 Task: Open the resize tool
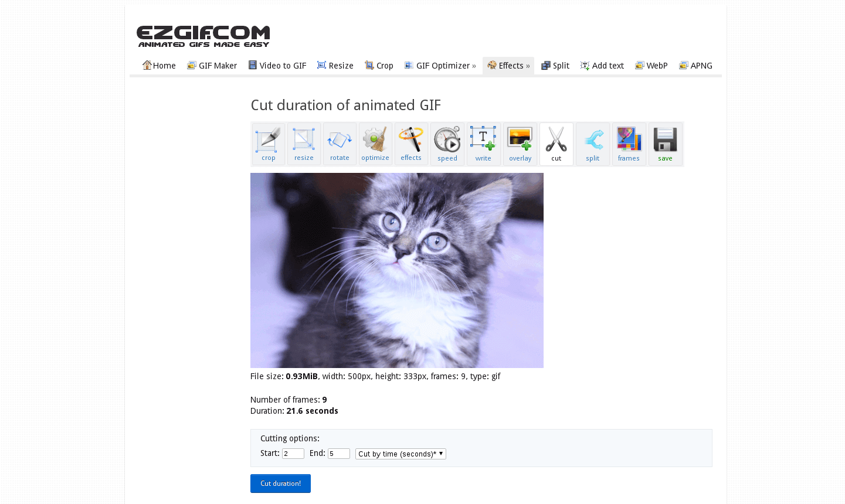304,144
